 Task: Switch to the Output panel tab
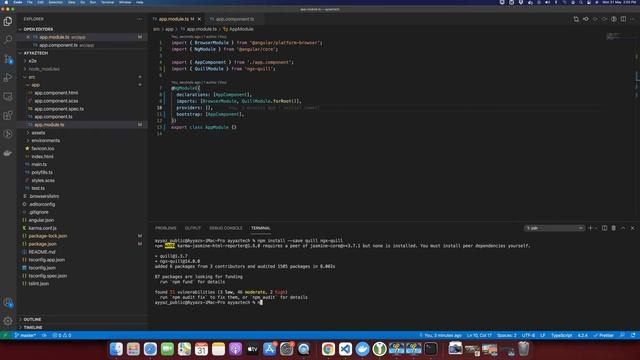(193, 228)
